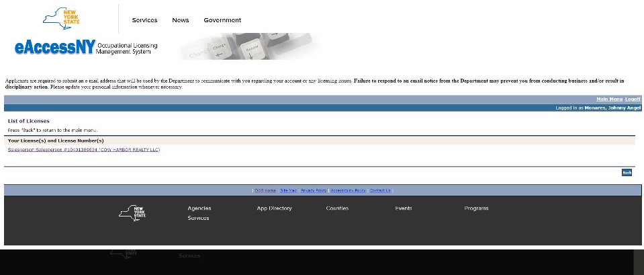Open the Services menu in top navigation
The height and width of the screenshot is (275, 644).
tap(144, 20)
